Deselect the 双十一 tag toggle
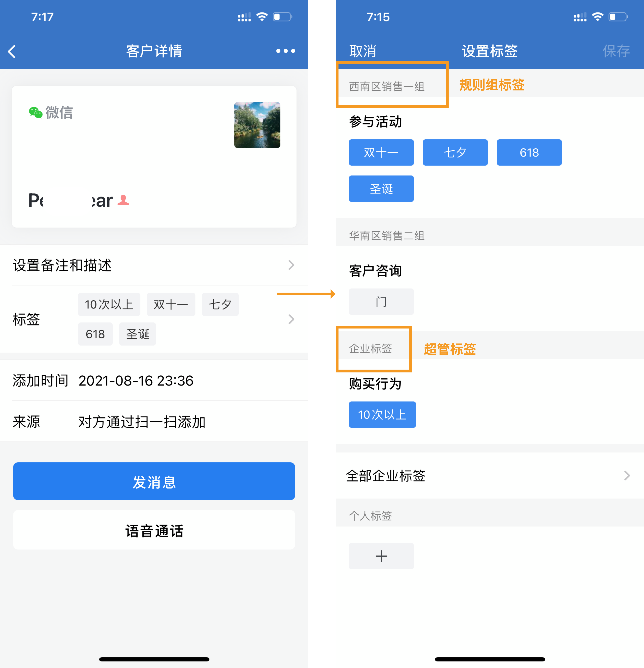 click(x=381, y=152)
